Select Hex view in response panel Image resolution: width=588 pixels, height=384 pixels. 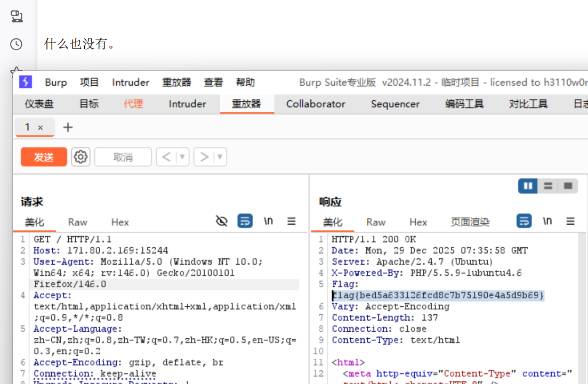[x=418, y=223]
